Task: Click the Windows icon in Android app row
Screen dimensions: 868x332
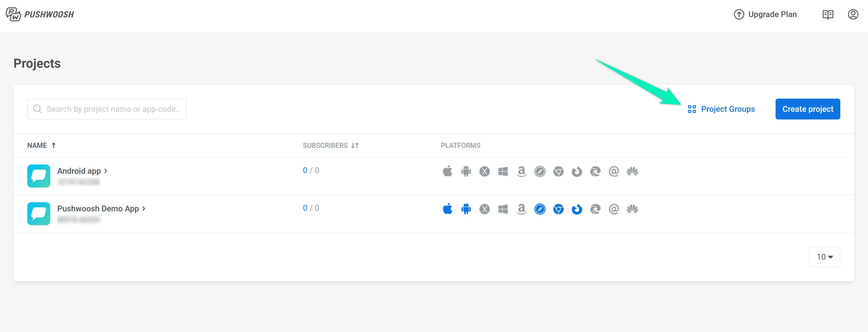Action: pos(503,171)
